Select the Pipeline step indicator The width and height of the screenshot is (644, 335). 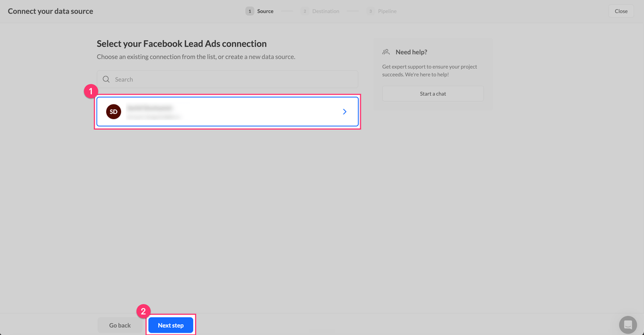pos(382,11)
